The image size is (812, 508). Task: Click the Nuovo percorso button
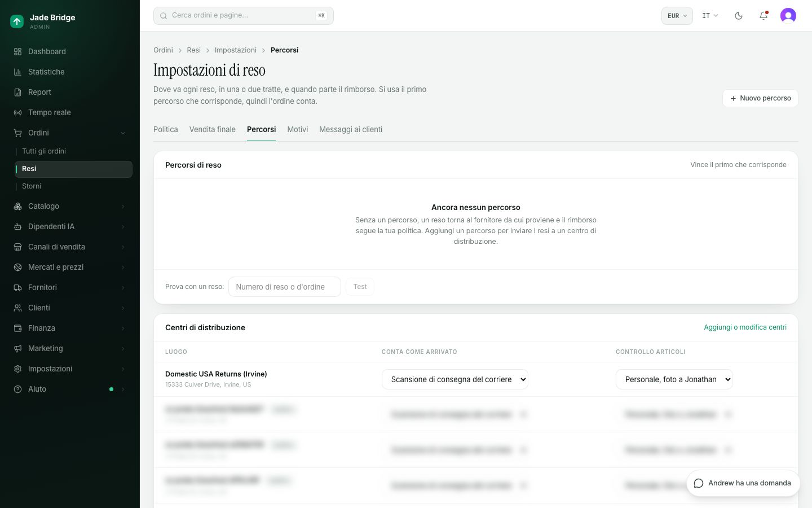coord(760,98)
